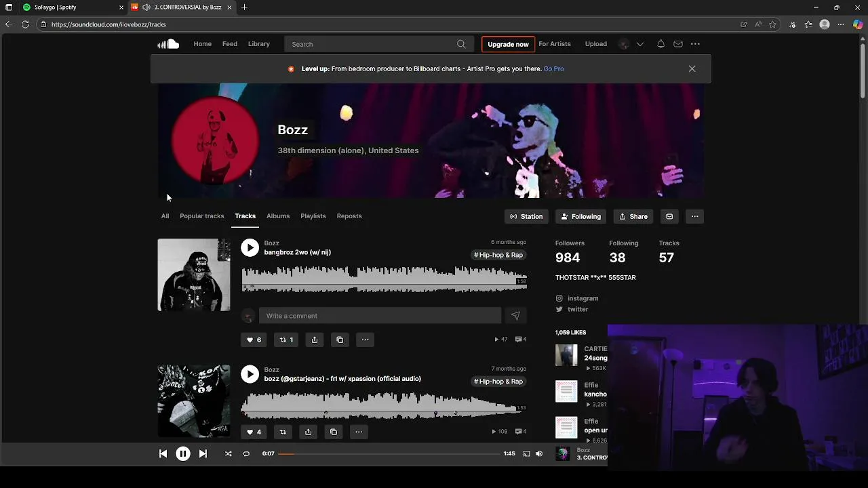Open more options for frl w/ xpassion track
868x488 pixels.
pyautogui.click(x=359, y=432)
